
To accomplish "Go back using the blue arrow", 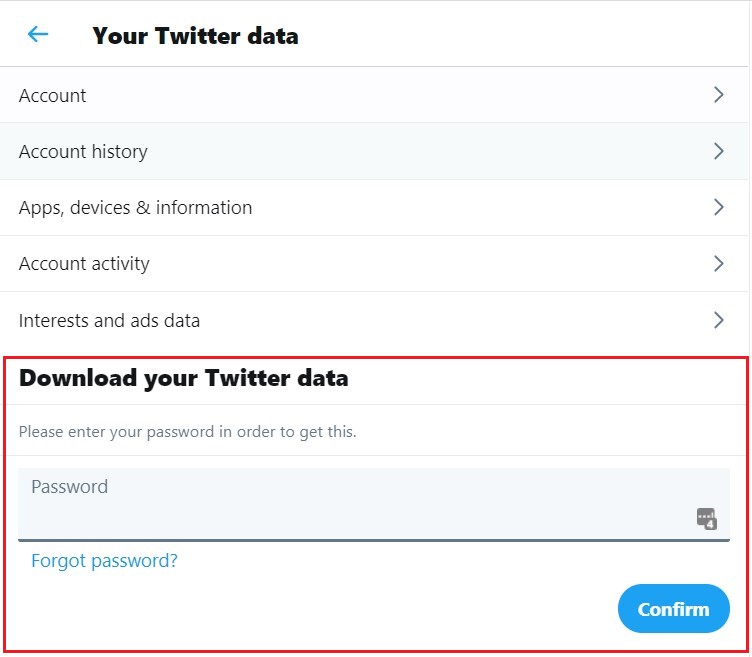I will (38, 35).
